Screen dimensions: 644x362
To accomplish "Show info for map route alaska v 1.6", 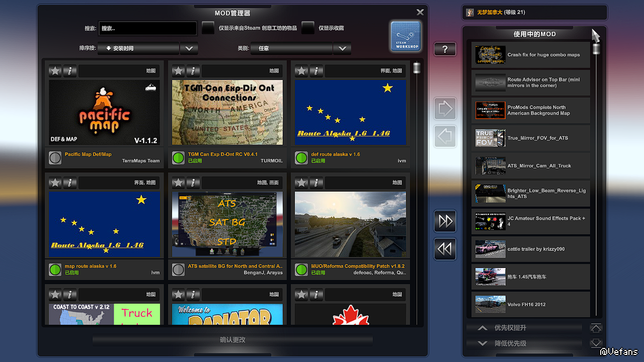I will pyautogui.click(x=70, y=183).
